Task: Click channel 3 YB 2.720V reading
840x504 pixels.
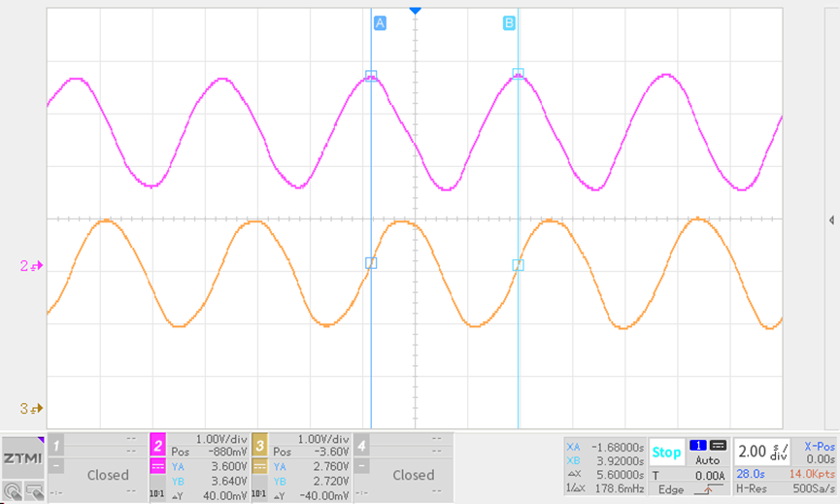Action: [311, 481]
